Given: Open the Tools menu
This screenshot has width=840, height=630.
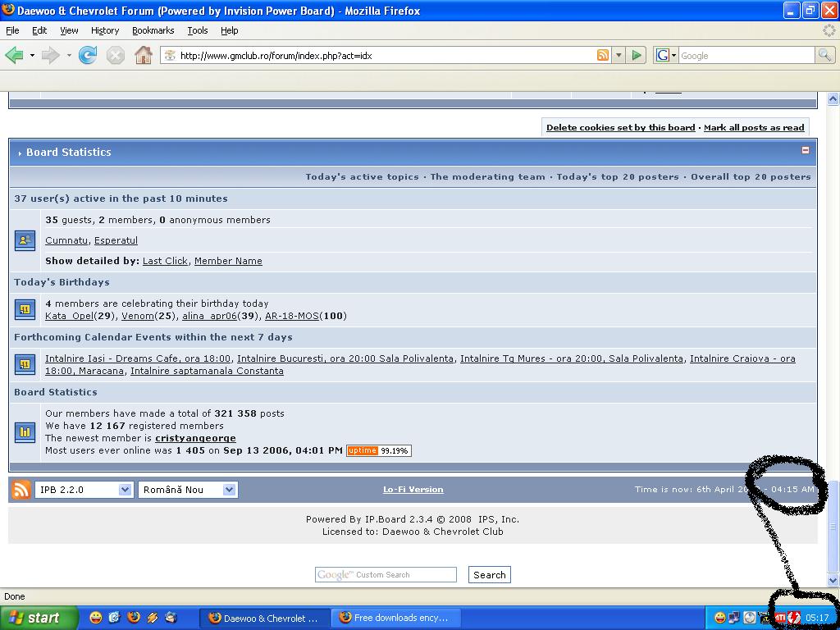Looking at the screenshot, I should [198, 30].
